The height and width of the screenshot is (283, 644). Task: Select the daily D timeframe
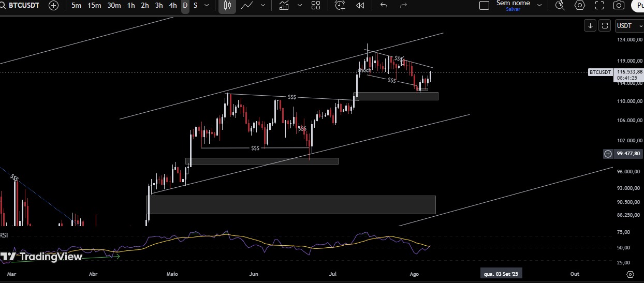185,6
